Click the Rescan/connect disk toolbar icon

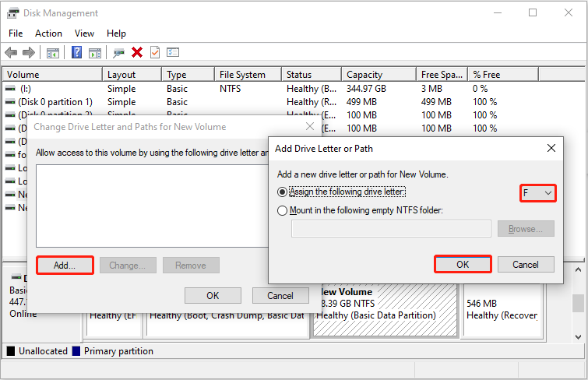click(118, 53)
